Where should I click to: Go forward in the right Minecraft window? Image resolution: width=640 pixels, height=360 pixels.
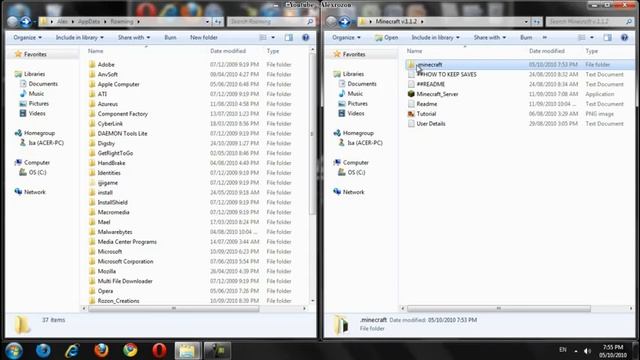344,21
